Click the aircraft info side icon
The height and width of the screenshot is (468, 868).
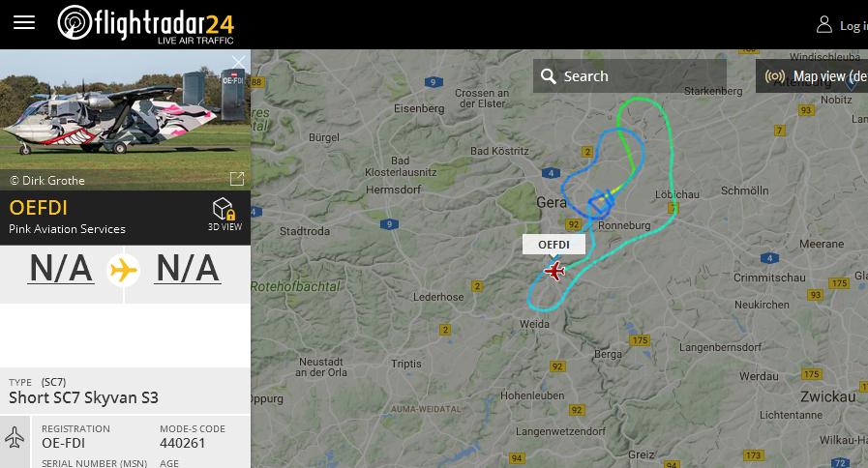(x=15, y=438)
